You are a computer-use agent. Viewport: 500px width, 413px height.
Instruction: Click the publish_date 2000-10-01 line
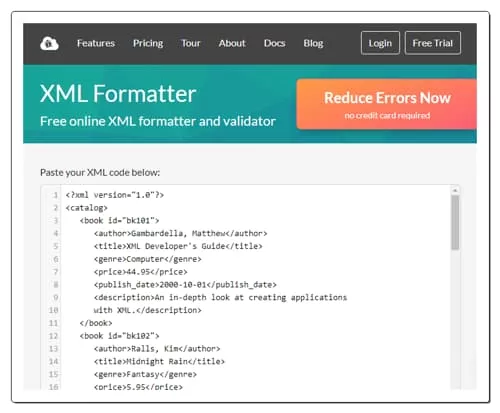tap(185, 285)
